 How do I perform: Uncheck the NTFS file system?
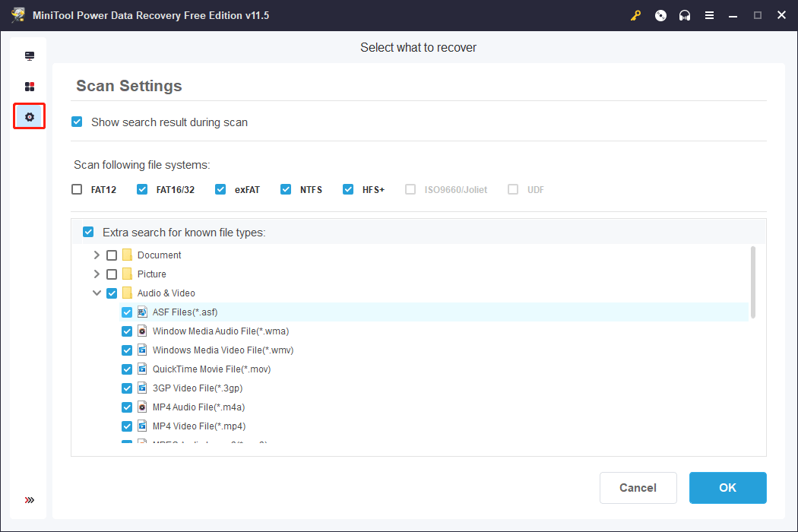(x=286, y=189)
